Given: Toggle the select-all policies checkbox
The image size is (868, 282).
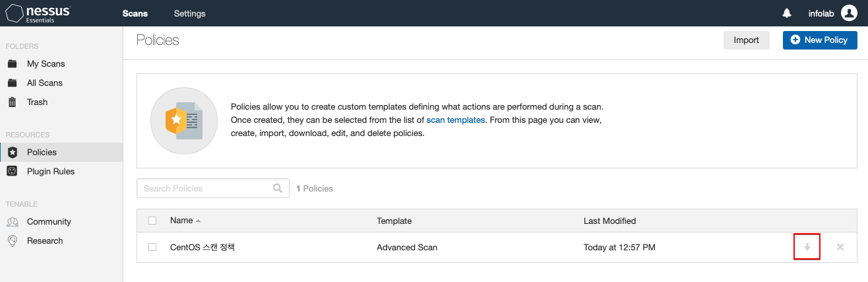Looking at the screenshot, I should (152, 221).
